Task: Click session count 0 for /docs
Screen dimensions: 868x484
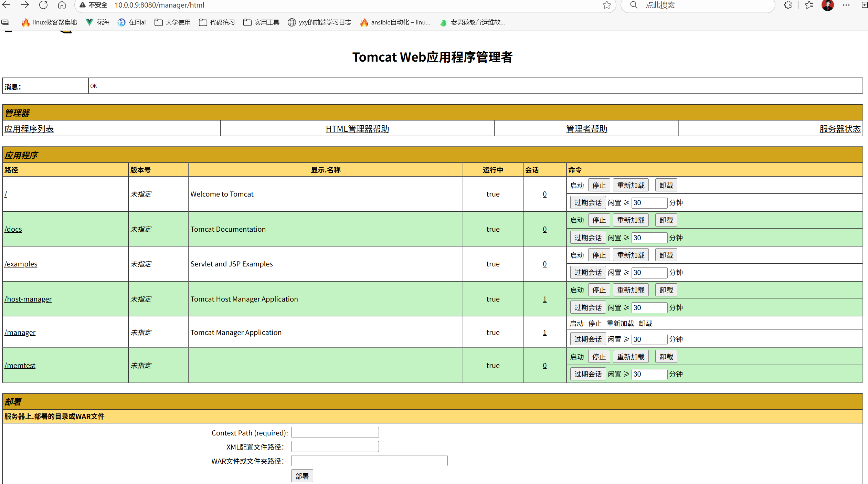Action: coord(544,229)
